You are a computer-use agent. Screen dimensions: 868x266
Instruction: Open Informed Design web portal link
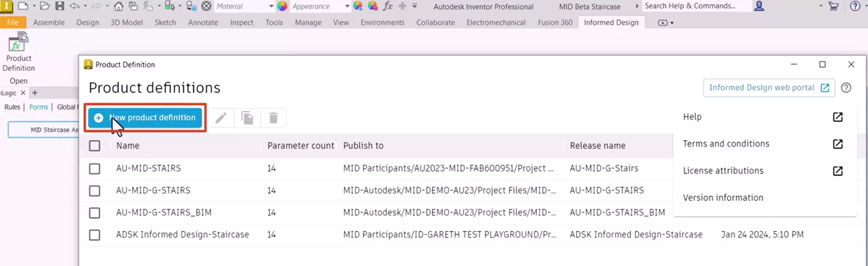769,87
